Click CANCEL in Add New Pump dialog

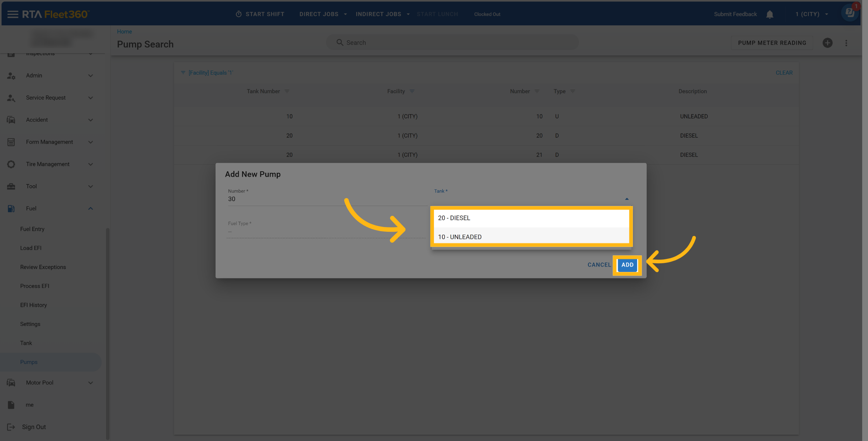click(x=599, y=265)
